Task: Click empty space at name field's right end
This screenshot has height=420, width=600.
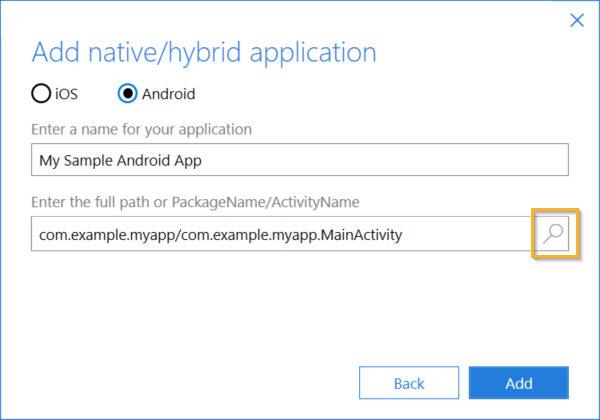Action: click(480, 159)
